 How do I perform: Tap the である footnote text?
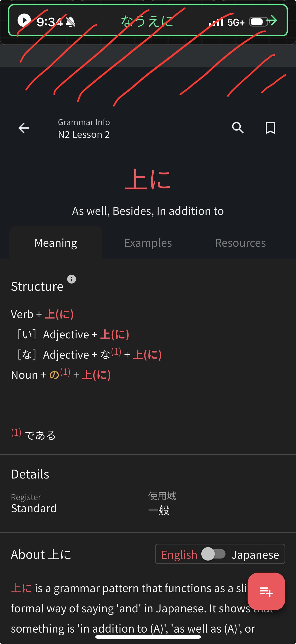pos(40,435)
